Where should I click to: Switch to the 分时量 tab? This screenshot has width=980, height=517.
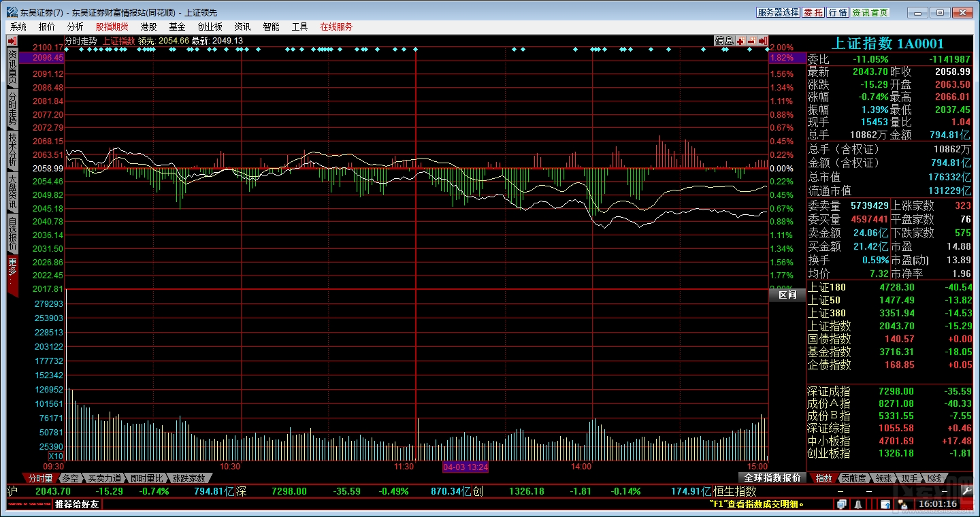39,478
